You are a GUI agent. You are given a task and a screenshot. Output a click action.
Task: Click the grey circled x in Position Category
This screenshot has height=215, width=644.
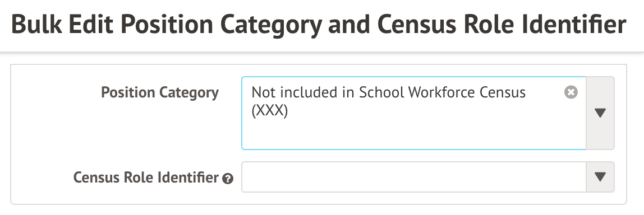[x=571, y=92]
